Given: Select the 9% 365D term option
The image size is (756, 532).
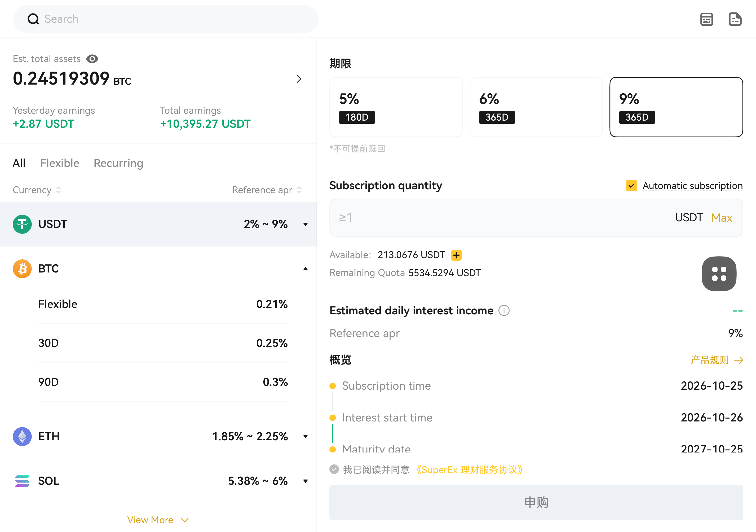Looking at the screenshot, I should coord(676,107).
